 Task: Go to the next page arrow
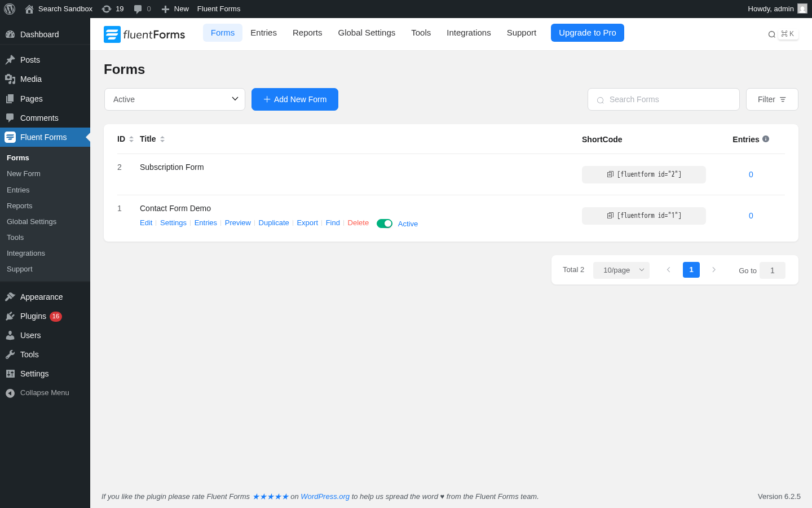coord(714,270)
